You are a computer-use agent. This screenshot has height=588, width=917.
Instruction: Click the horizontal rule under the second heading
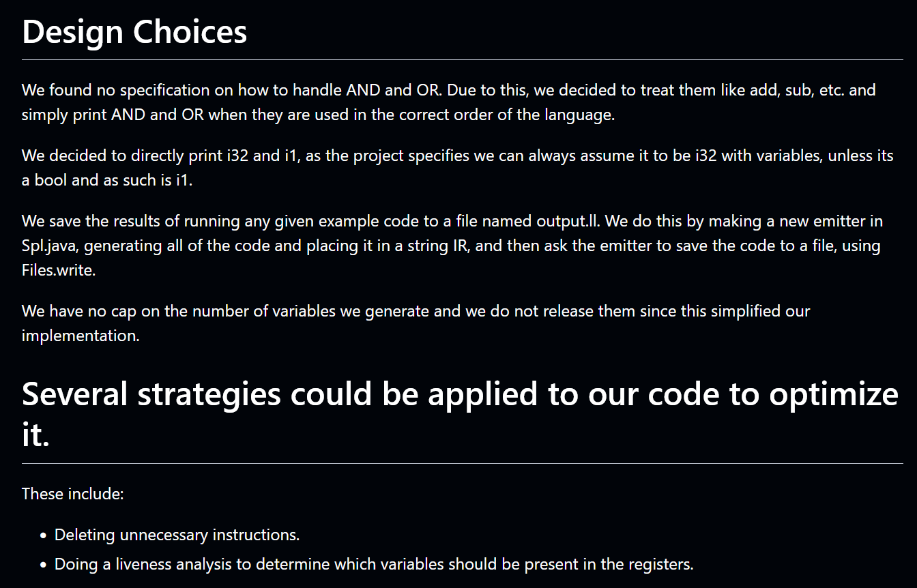point(462,464)
